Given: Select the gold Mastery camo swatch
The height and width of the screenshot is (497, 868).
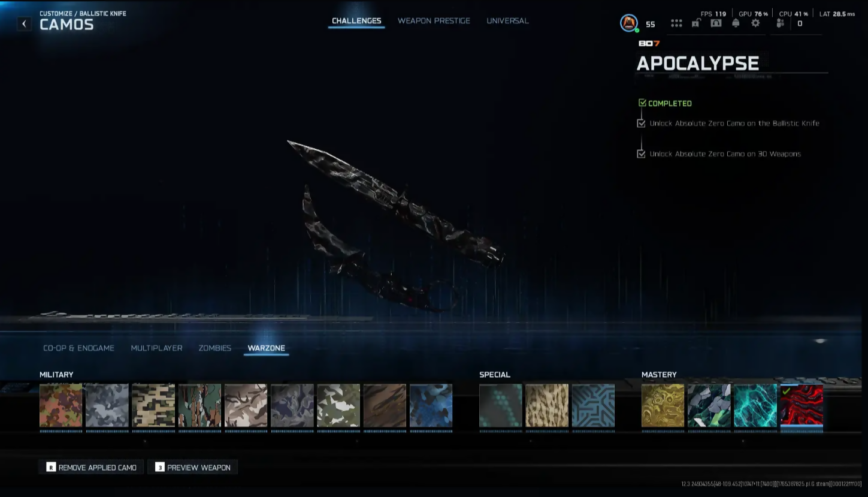Looking at the screenshot, I should [663, 406].
